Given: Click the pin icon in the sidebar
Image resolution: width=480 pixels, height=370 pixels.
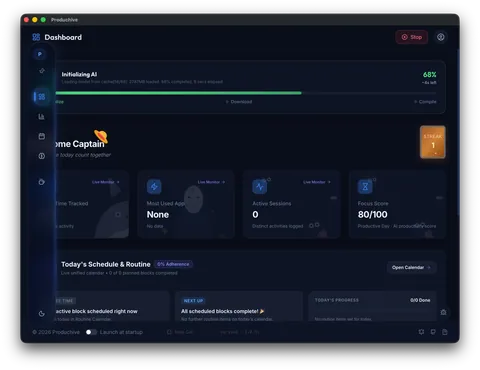Looking at the screenshot, I should click(x=42, y=71).
